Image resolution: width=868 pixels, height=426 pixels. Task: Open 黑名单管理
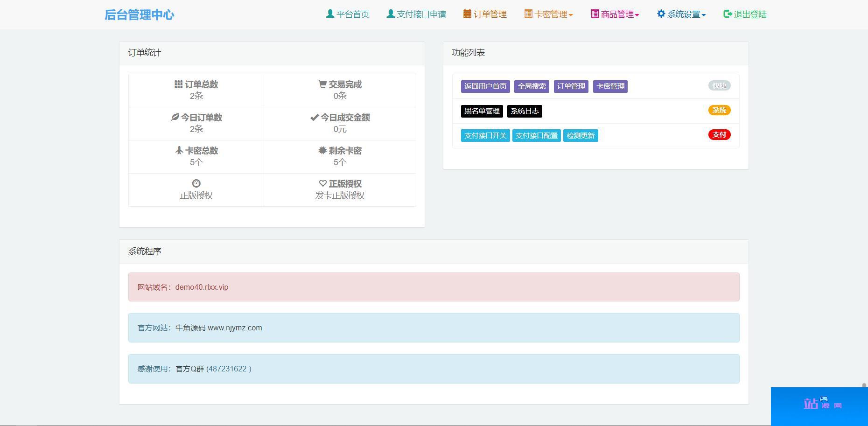click(482, 111)
